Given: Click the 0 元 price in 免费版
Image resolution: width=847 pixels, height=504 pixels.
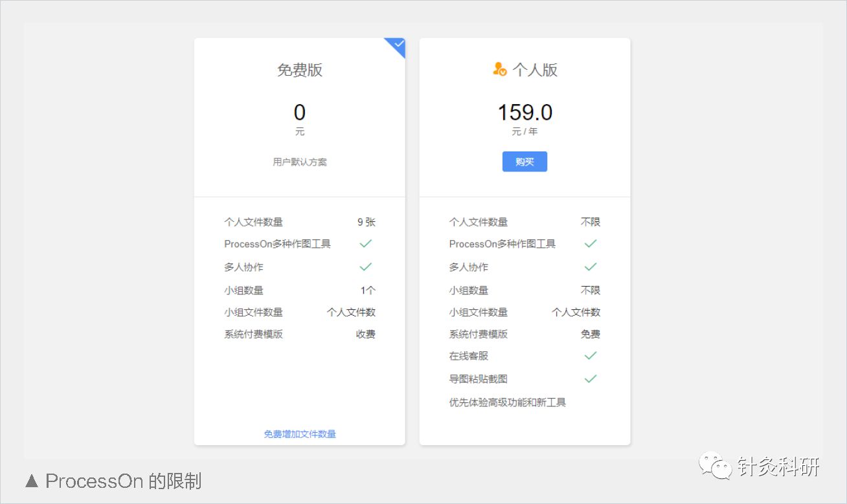Looking at the screenshot, I should (x=299, y=113).
